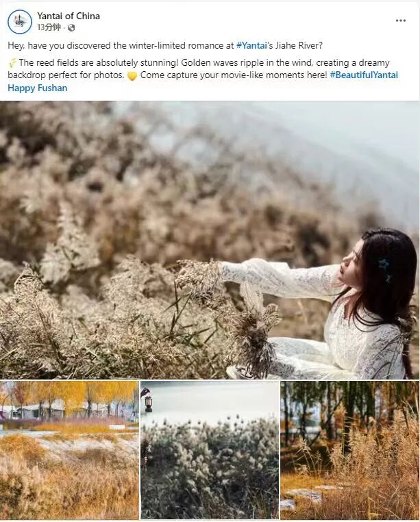
Task: Follow the Happy Fushan link
Action: 38,88
